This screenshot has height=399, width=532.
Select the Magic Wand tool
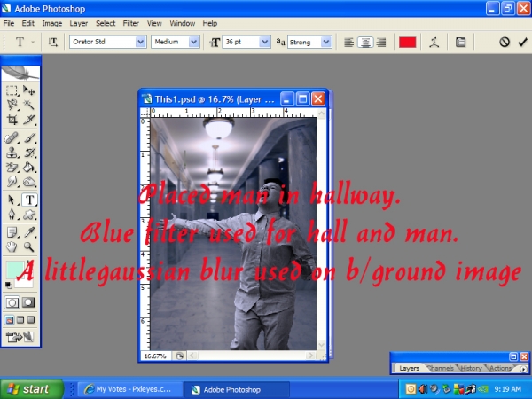pos(29,105)
